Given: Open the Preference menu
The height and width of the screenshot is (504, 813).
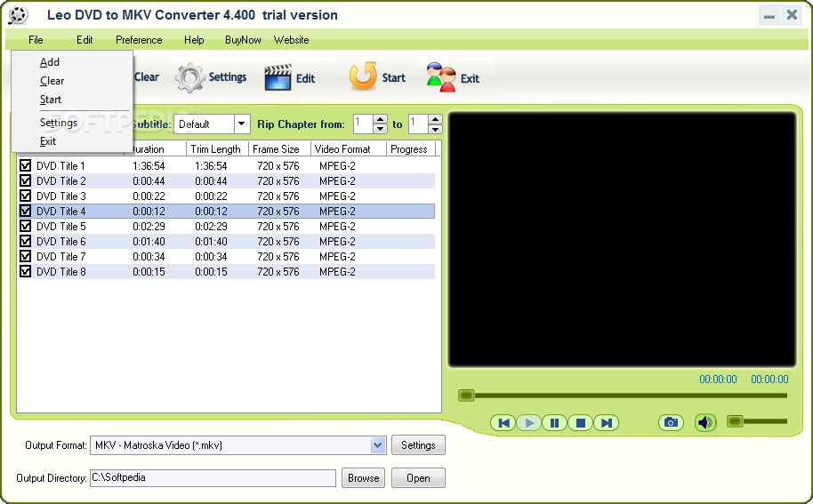Looking at the screenshot, I should click(139, 40).
